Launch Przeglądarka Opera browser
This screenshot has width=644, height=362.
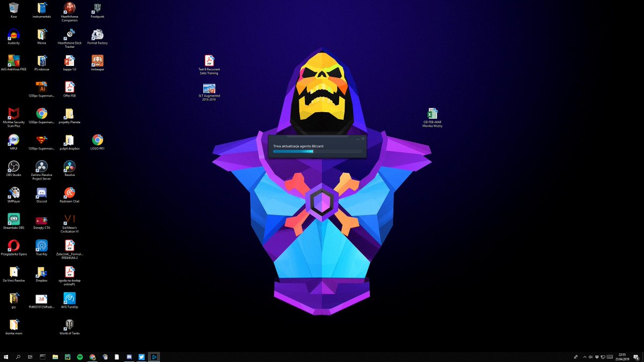[x=14, y=247]
